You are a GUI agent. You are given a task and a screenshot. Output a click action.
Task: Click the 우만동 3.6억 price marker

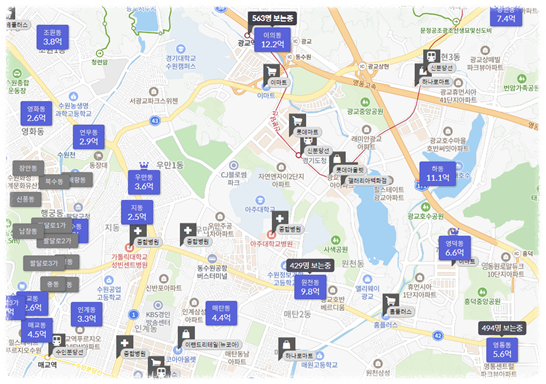(144, 182)
